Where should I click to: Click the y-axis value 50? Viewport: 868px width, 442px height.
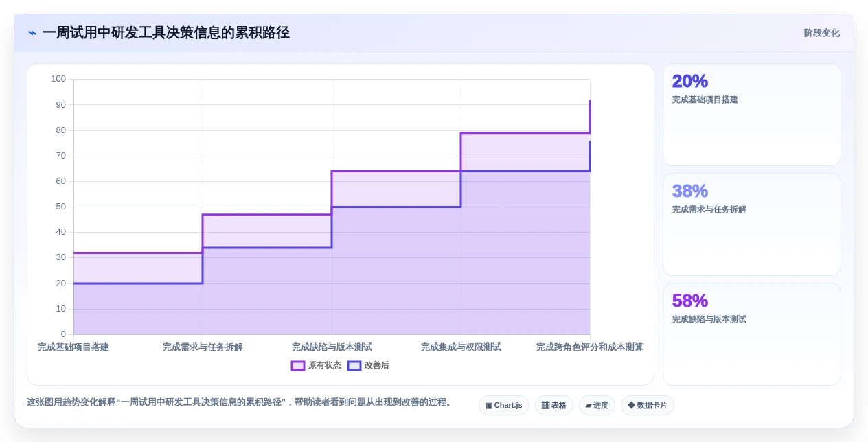[x=61, y=207]
